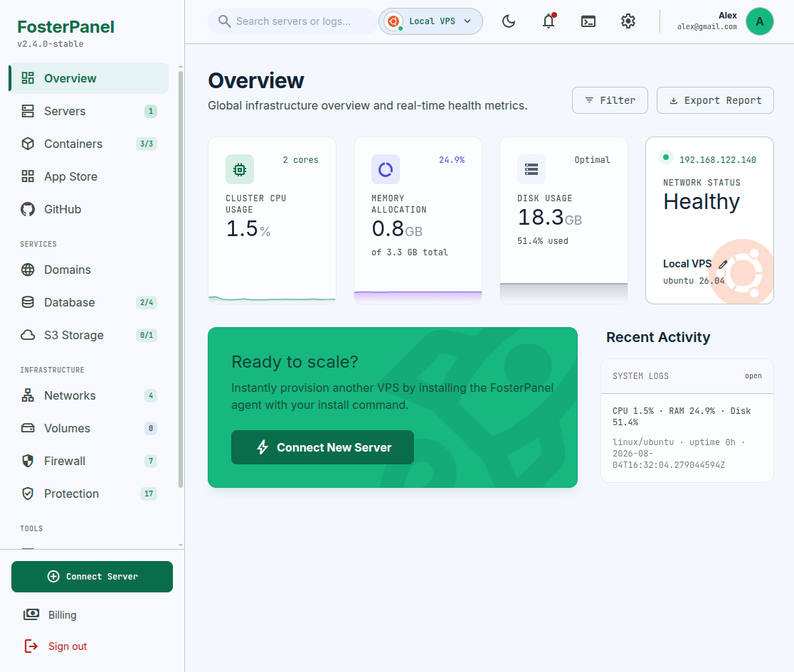This screenshot has width=794, height=672.
Task: Click the large Ubuntu logo watermark on card
Action: [x=742, y=272]
